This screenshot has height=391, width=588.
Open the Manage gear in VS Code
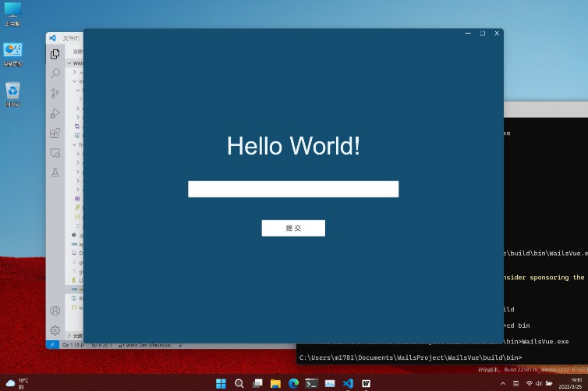pyautogui.click(x=55, y=330)
